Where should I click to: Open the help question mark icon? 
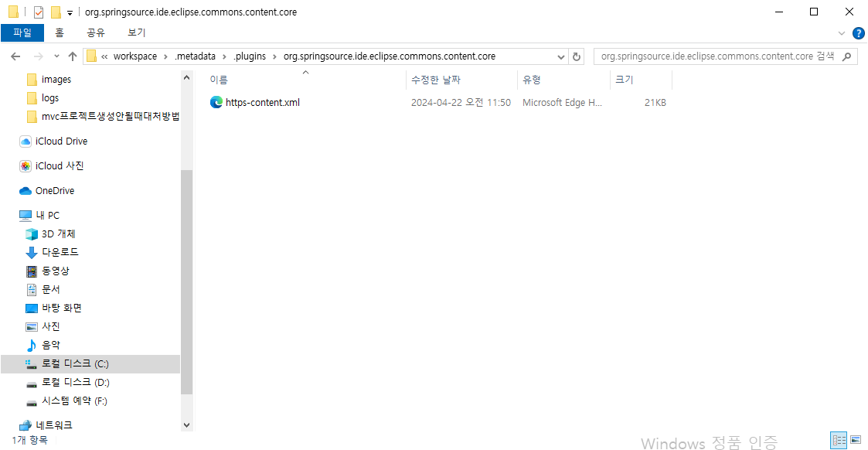coord(859,33)
